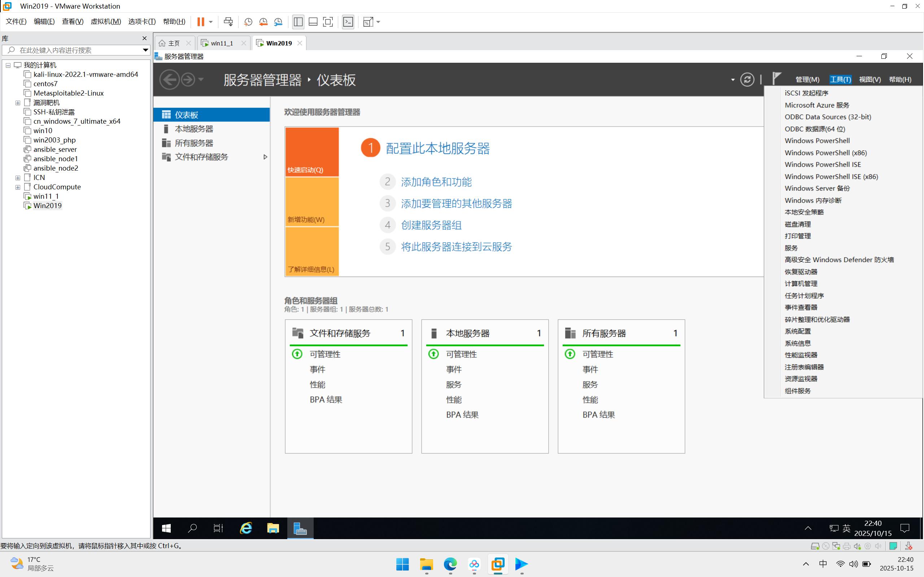Click the send Ctrl+Alt+Del toolbar icon
This screenshot has width=924, height=577.
[228, 22]
